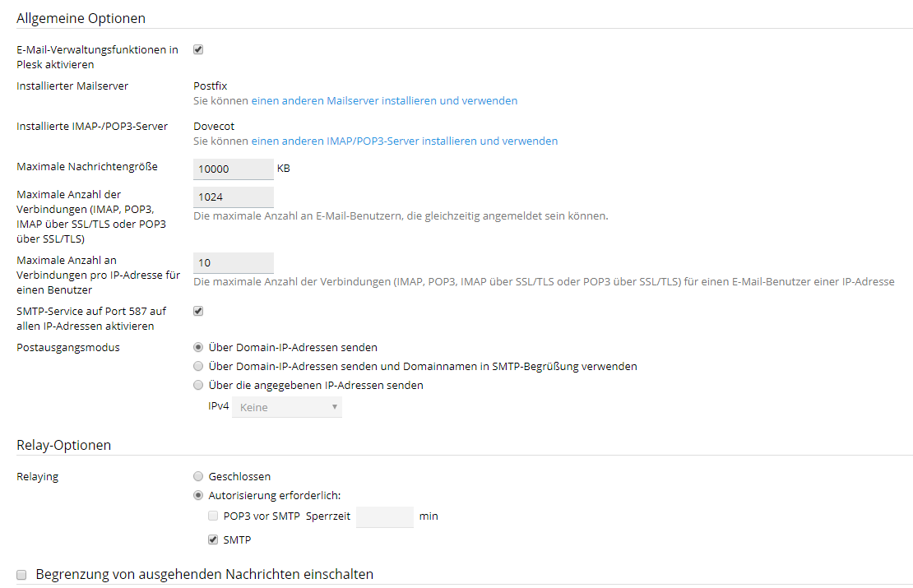The height and width of the screenshot is (588, 913).
Task: Click the 'Allgemeine Optionen' section heading
Action: click(x=81, y=18)
